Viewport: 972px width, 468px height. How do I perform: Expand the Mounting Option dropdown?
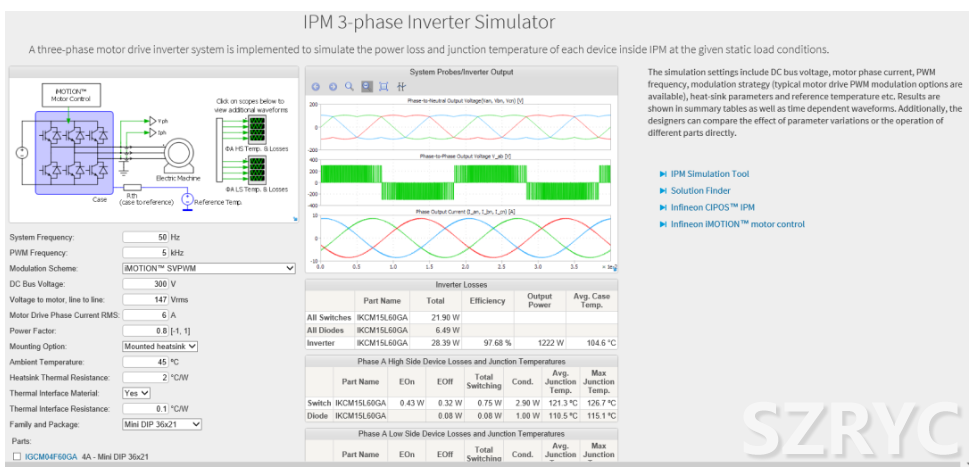pyautogui.click(x=160, y=346)
